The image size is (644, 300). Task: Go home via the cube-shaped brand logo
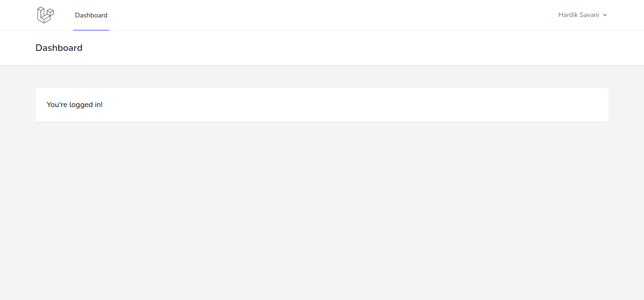(x=45, y=15)
